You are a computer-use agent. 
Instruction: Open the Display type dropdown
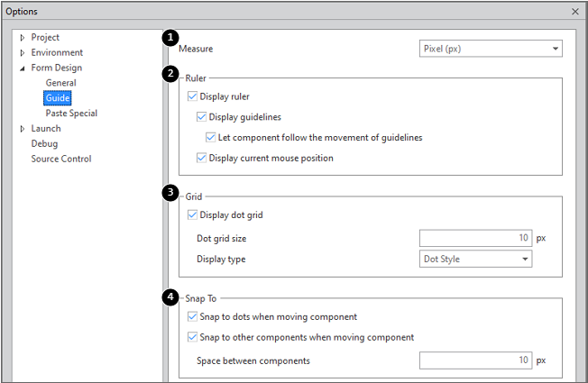474,260
